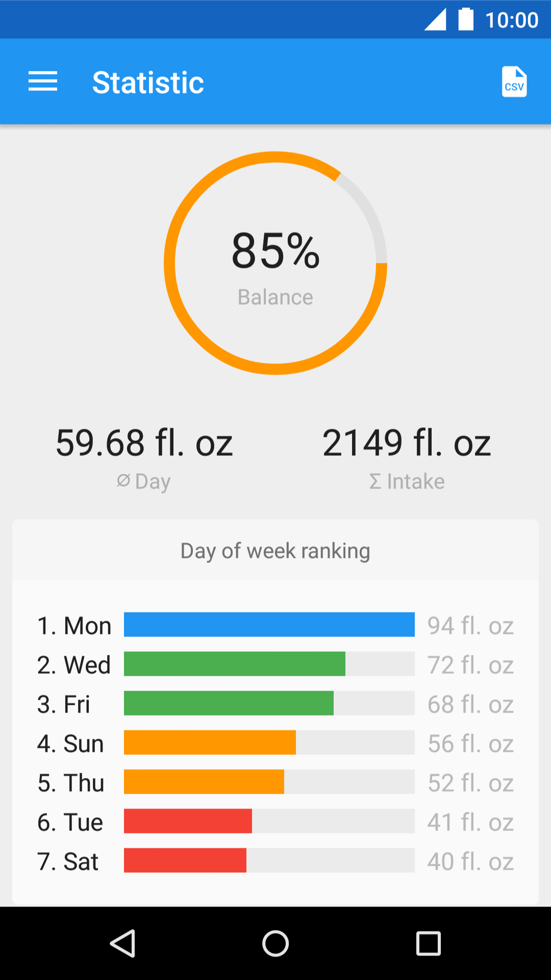Select the Saturday 40 fl. oz bar
The width and height of the screenshot is (551, 980).
[185, 861]
